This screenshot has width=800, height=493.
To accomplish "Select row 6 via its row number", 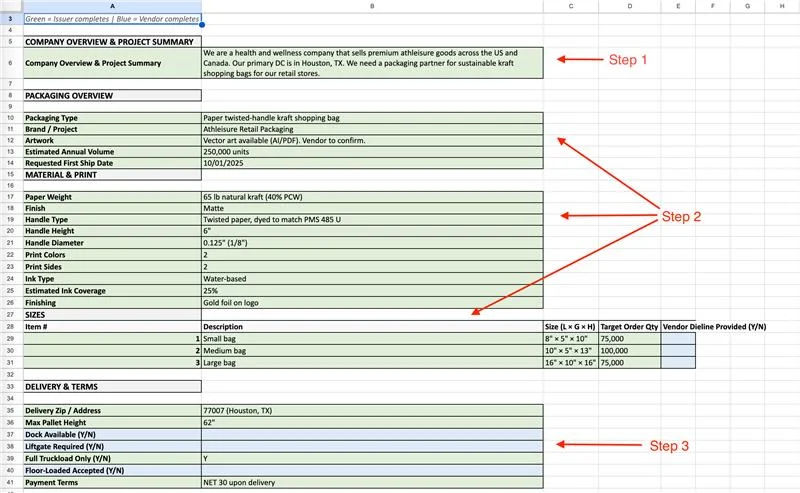I will pos(9,63).
